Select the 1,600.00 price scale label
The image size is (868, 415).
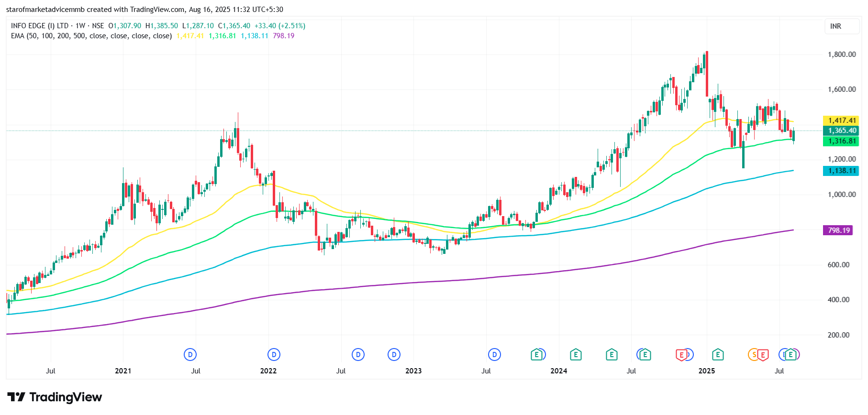pyautogui.click(x=842, y=89)
